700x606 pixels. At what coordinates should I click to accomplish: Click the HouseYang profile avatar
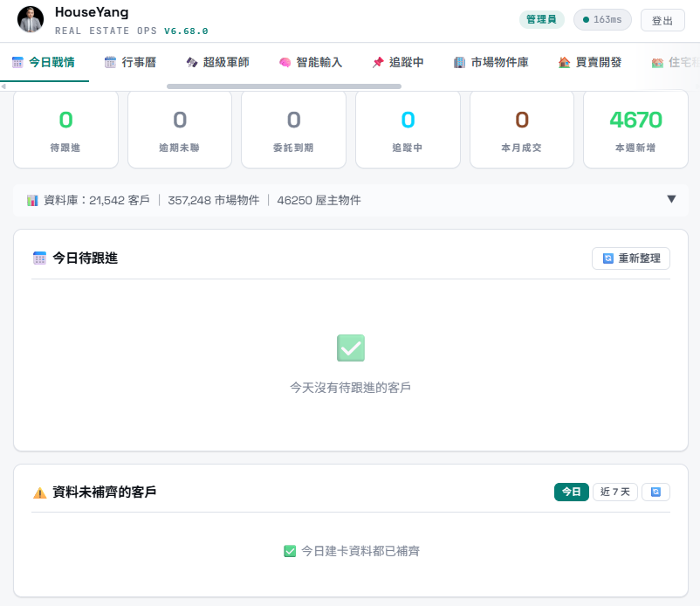click(x=31, y=20)
